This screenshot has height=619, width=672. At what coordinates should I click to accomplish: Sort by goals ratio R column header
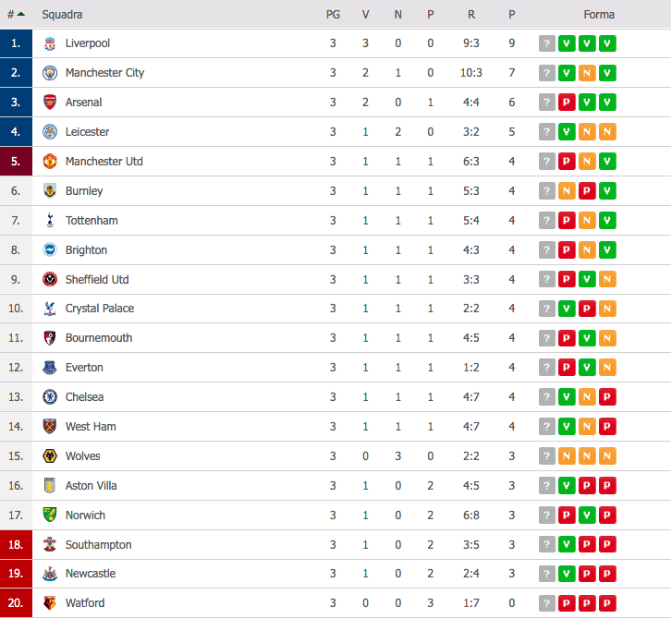pos(471,15)
